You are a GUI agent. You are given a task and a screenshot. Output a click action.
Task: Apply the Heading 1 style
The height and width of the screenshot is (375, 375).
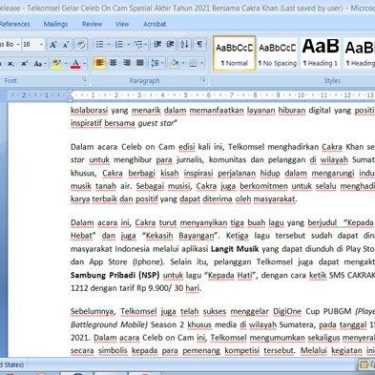coord(321,53)
